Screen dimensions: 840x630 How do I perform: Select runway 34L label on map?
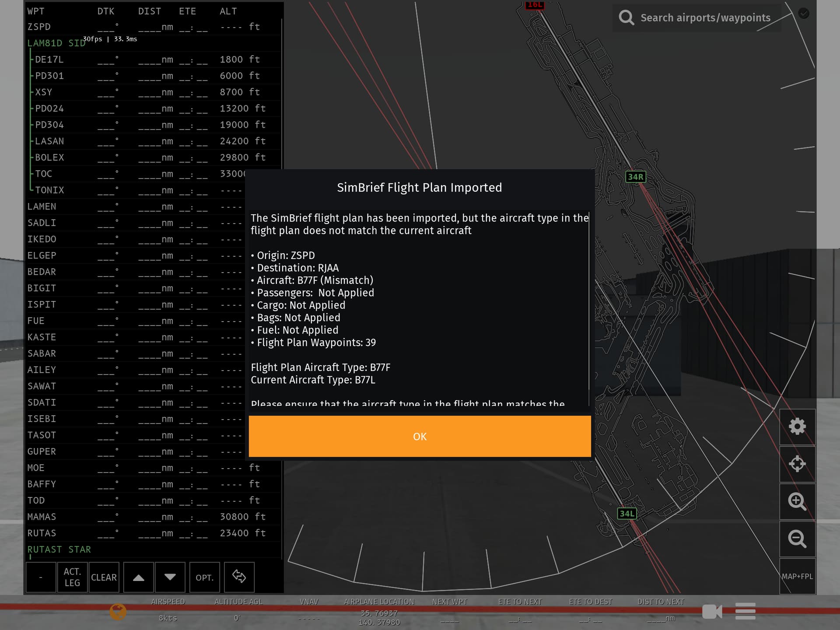627,514
